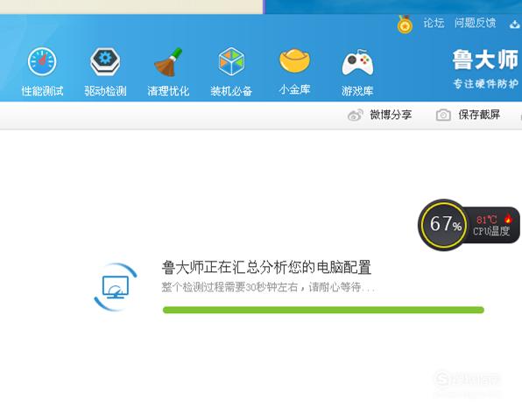Image resolution: width=522 pixels, height=420 pixels.
Task: Click the spinning monitor scan icon
Action: coord(116,287)
